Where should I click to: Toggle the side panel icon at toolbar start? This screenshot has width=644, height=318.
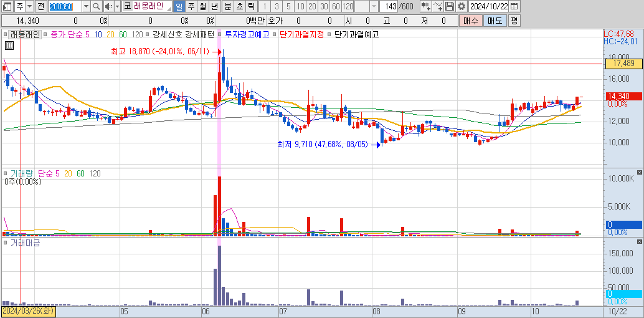point(7,6)
